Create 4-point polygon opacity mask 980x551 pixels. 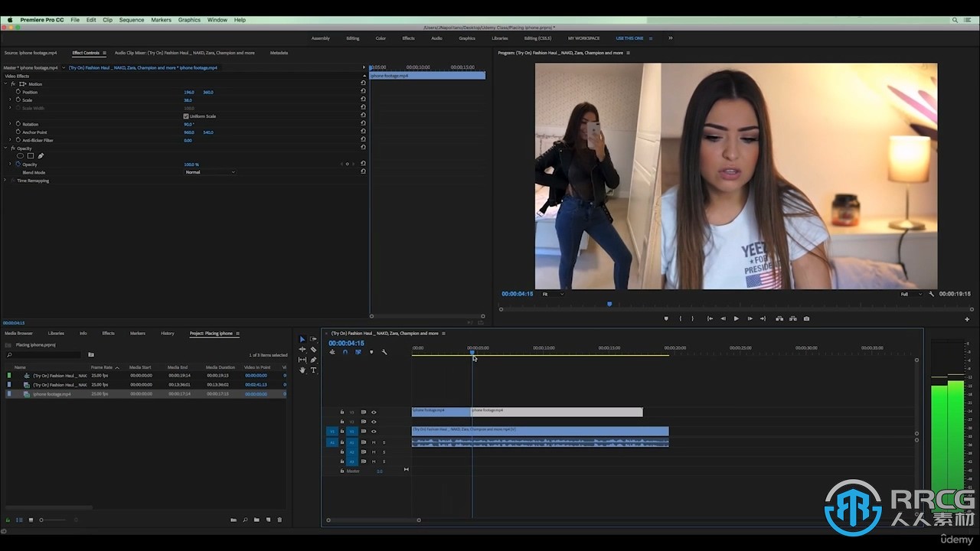31,156
